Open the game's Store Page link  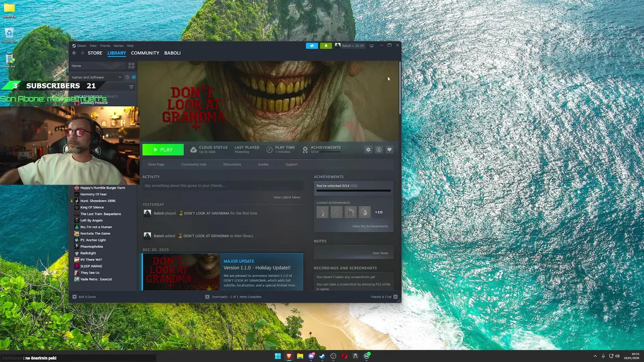click(x=156, y=164)
